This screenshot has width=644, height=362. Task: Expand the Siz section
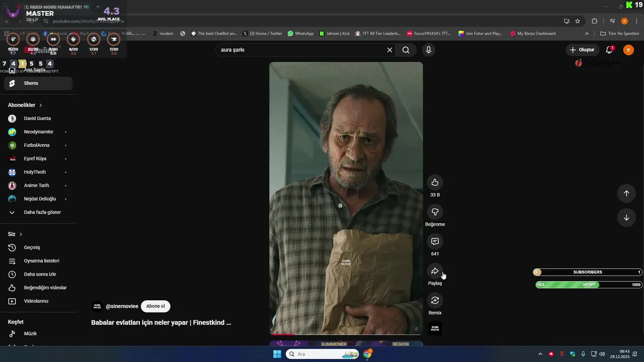pos(15,234)
